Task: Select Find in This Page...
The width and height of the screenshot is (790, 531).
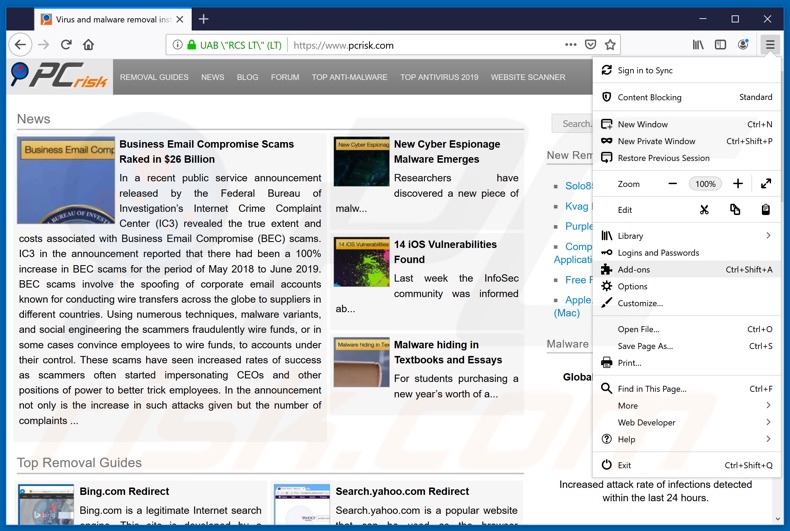Action: pos(687,389)
